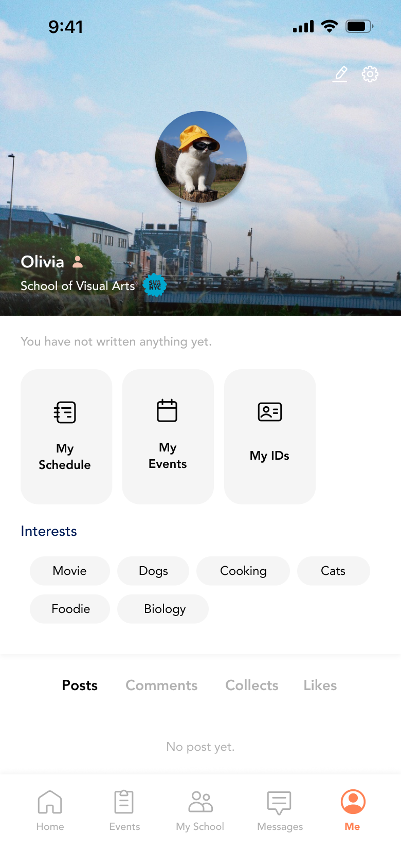The image size is (401, 868).
Task: Tap the Movie interest tag
Action: coord(70,571)
